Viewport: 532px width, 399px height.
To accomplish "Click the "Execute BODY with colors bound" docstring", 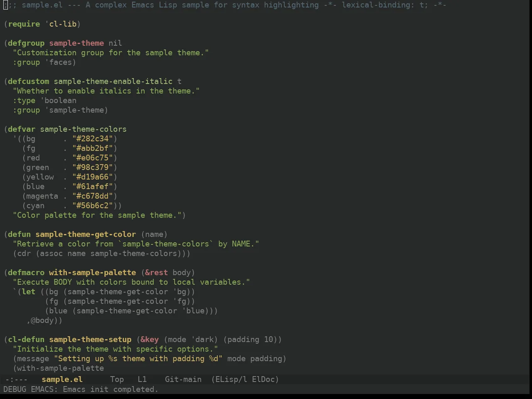I will click(x=131, y=282).
